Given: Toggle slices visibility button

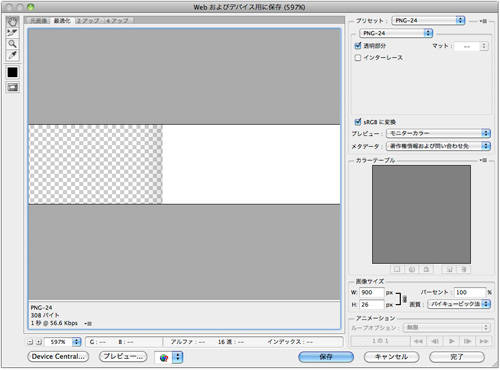Looking at the screenshot, I should pyautogui.click(x=13, y=87).
